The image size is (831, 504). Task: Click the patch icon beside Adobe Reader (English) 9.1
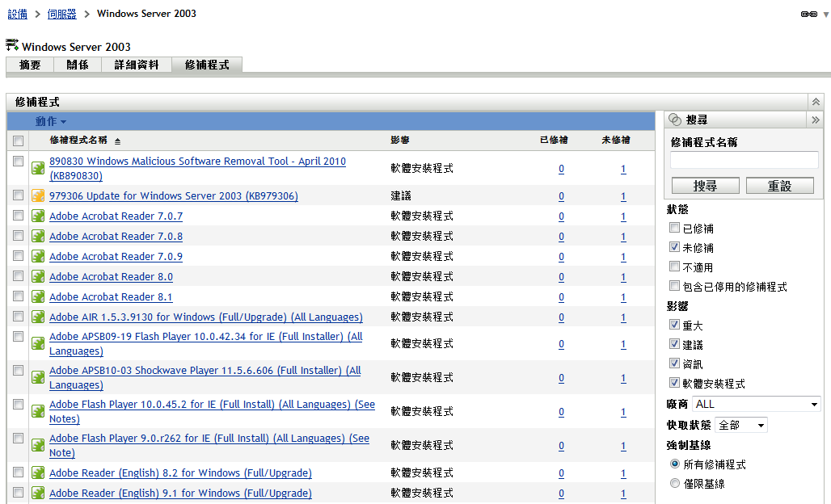coord(38,493)
